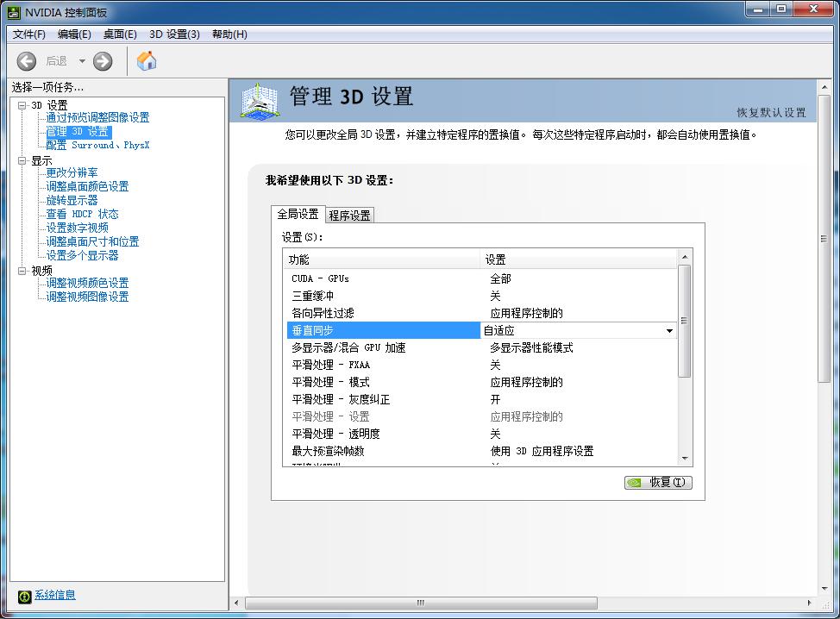
Task: Collapse the 显示 tree node
Action: [x=22, y=160]
